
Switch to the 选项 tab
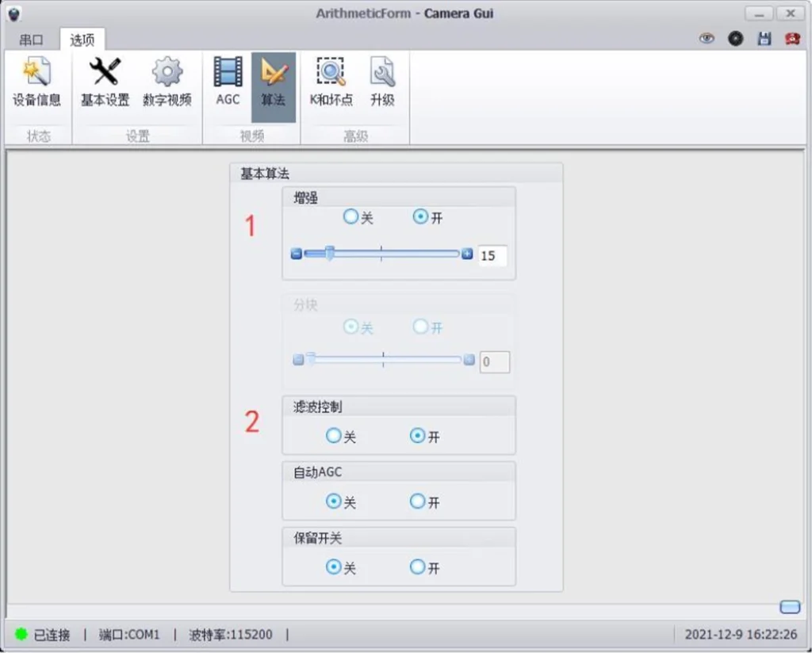pyautogui.click(x=81, y=40)
